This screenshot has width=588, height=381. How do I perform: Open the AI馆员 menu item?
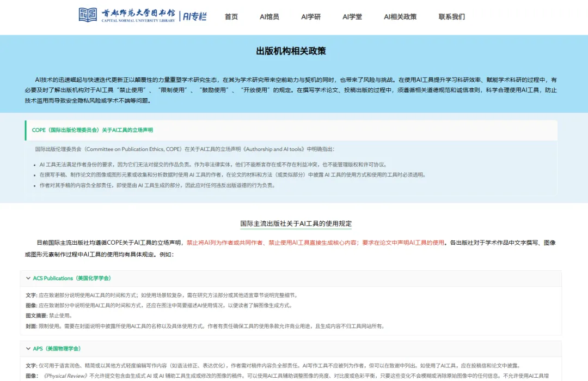tap(269, 17)
